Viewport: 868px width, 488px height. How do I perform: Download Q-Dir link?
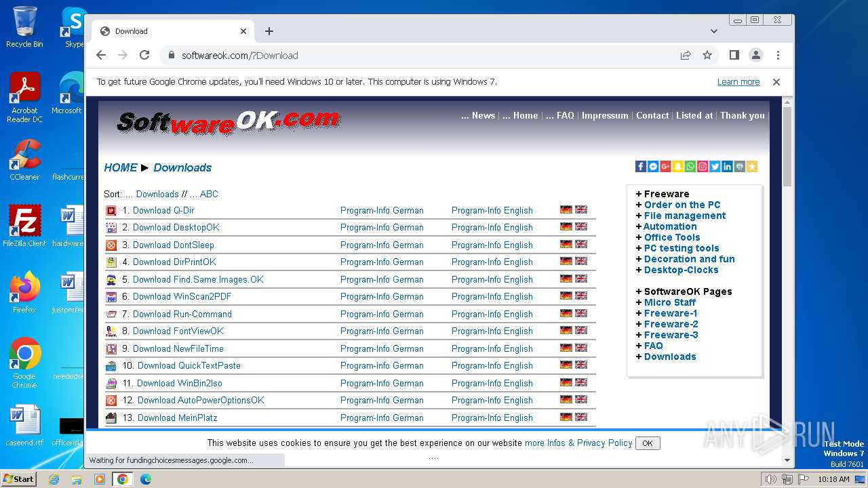tap(163, 210)
